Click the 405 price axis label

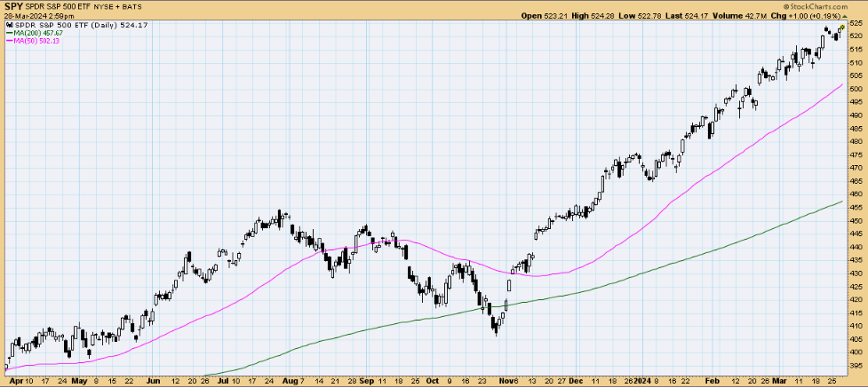tap(855, 339)
